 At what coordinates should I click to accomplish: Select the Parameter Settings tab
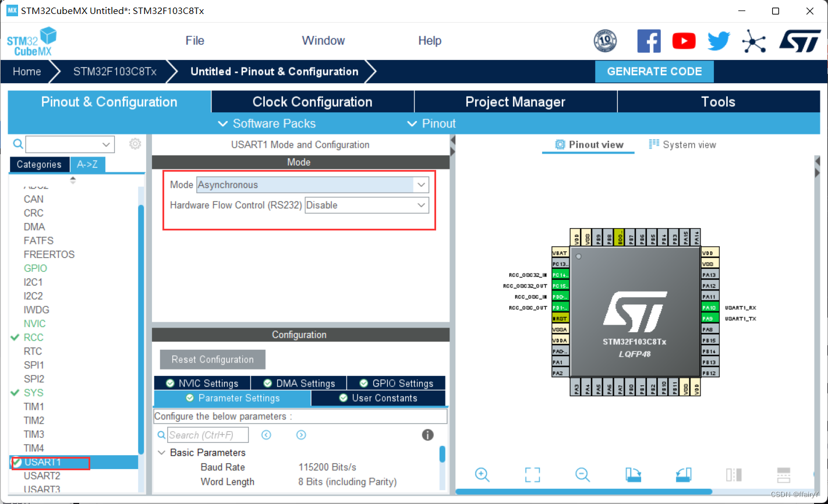point(232,398)
